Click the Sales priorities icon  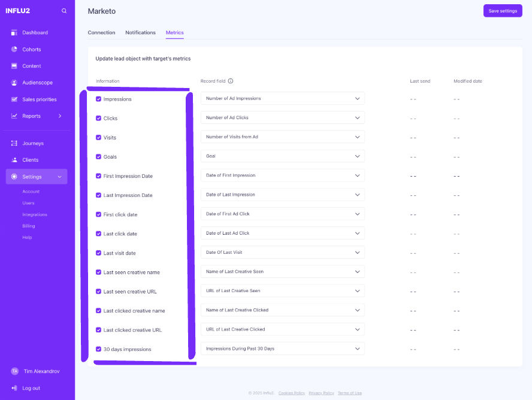coord(14,99)
